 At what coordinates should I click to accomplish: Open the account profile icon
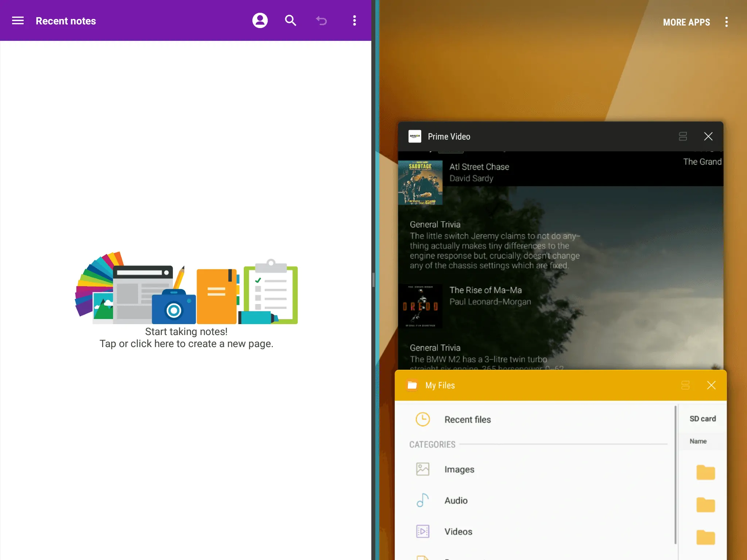coord(260,20)
